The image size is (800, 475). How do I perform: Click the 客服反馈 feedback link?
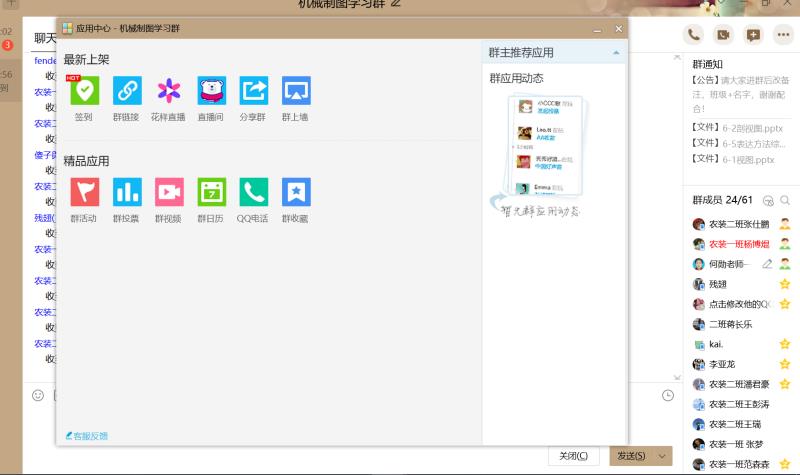tap(87, 436)
